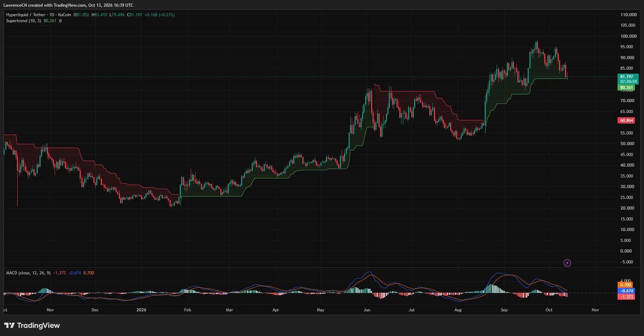Click the close price C81.197 in legend

click(x=135, y=15)
